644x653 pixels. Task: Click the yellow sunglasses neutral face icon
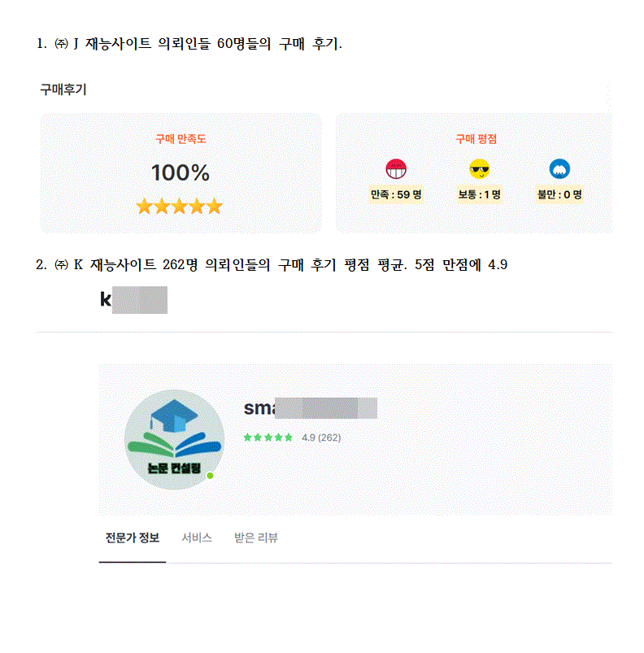coord(480,169)
